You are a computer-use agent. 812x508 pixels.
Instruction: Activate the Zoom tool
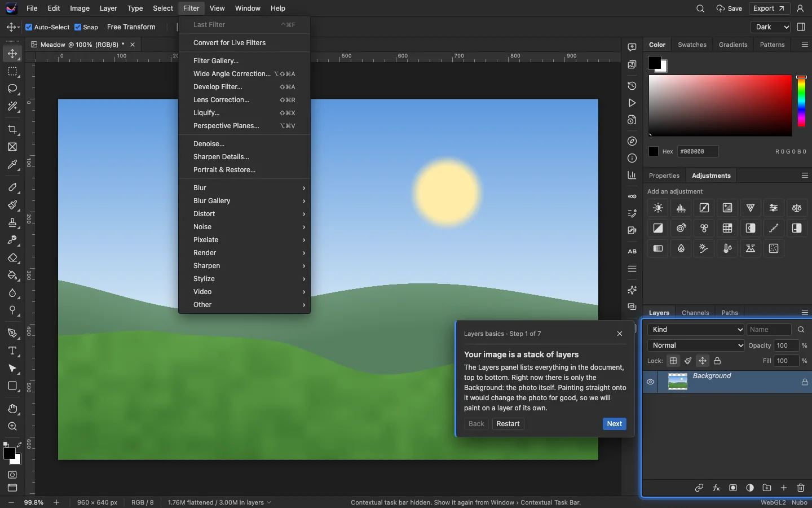[x=12, y=426]
